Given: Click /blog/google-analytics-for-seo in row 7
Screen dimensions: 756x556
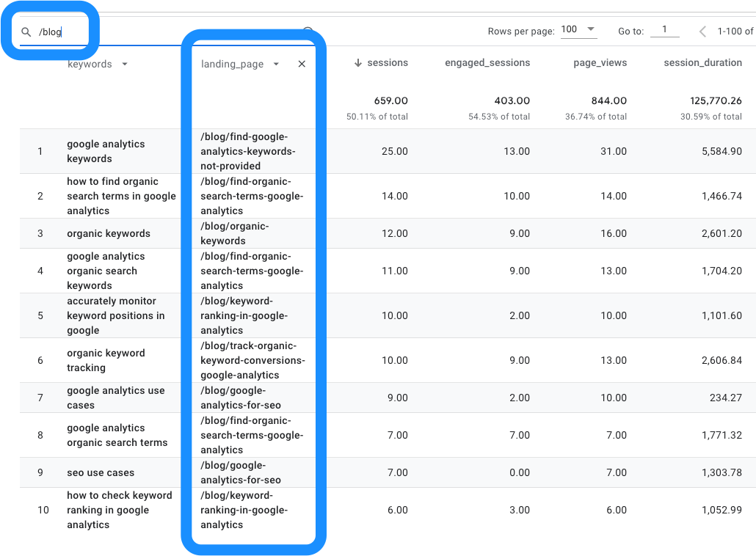Looking at the screenshot, I should tap(241, 398).
